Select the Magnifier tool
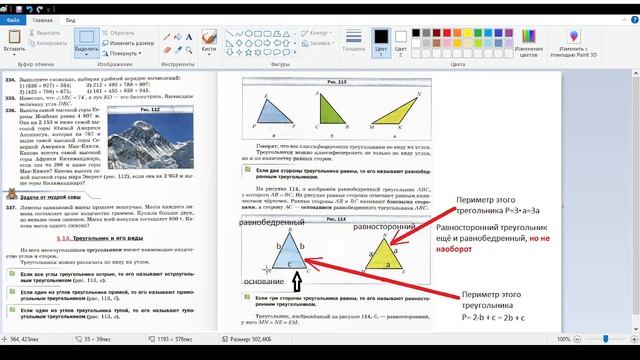This screenshot has width=640, height=360. click(x=189, y=50)
